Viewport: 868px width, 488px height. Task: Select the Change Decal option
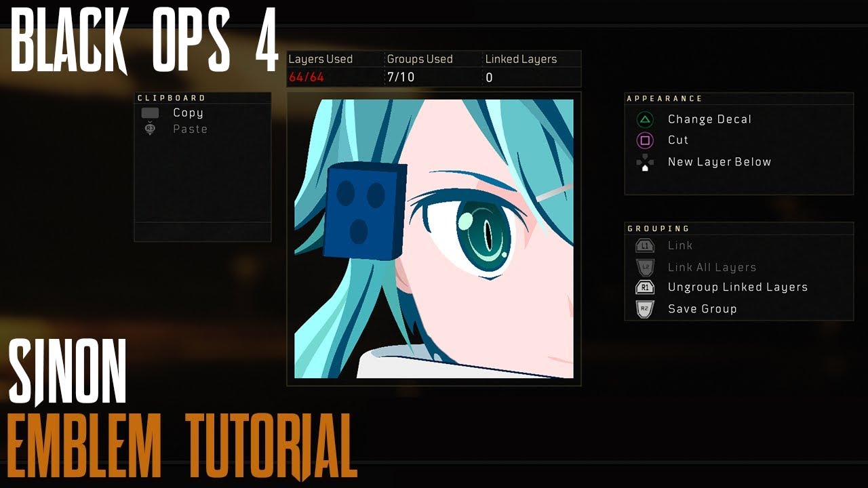click(x=709, y=119)
